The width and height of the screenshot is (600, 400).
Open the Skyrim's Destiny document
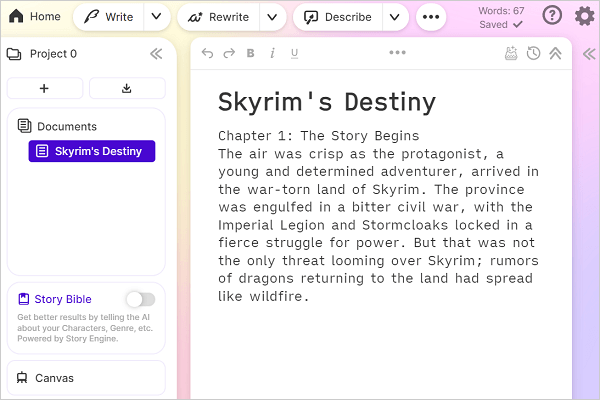[x=92, y=151]
